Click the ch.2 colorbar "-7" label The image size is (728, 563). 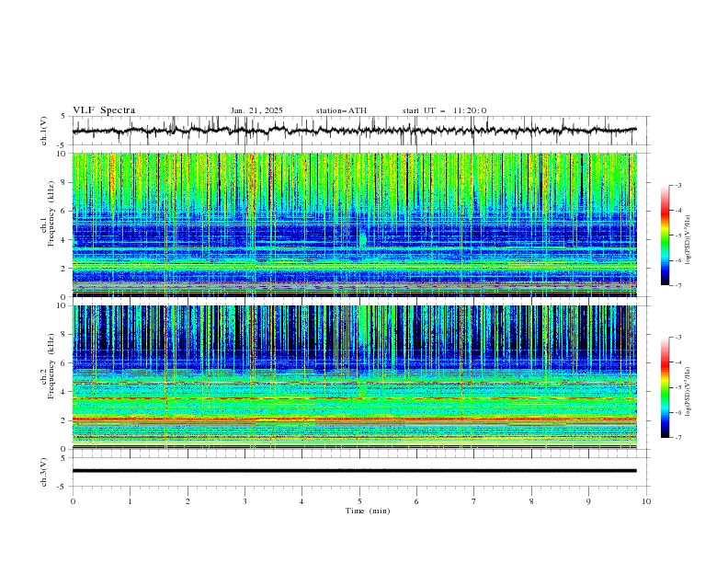coord(678,437)
